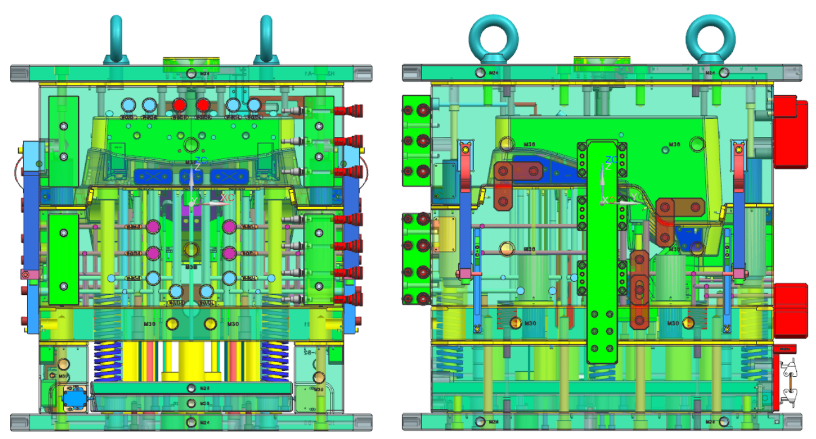Select the left eyebolt in the front view

coord(116,40)
